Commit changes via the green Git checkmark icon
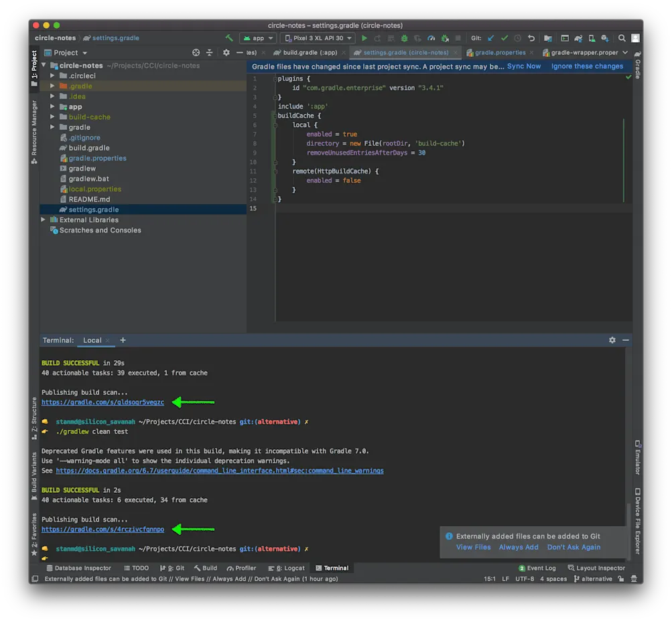672x622 pixels. pos(505,38)
